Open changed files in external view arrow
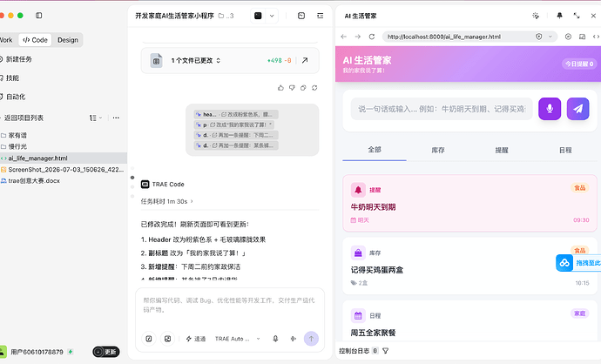The width and height of the screenshot is (601, 364). tap(305, 60)
